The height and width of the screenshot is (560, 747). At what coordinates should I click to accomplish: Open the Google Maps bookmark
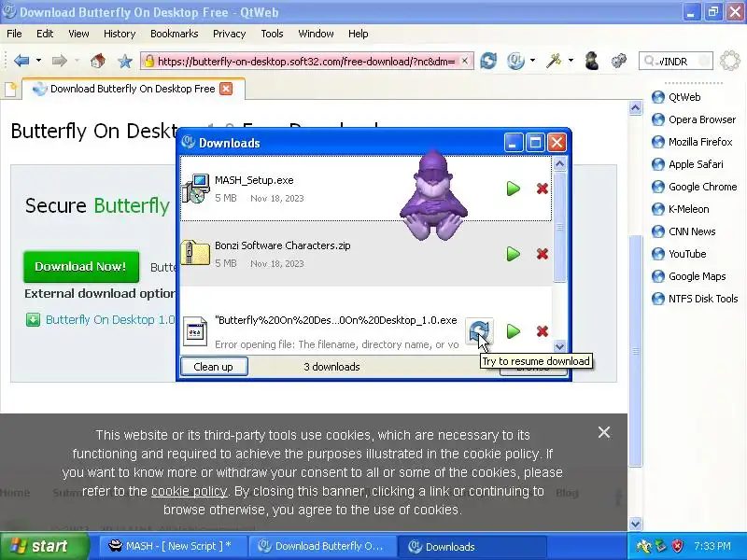point(688,276)
